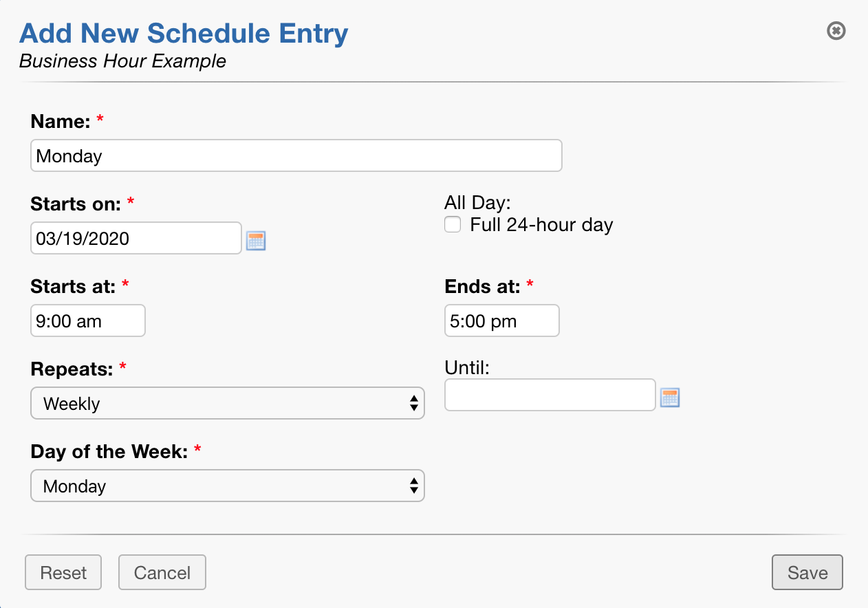Select the Name field containing Monday
868x608 pixels.
coord(296,155)
